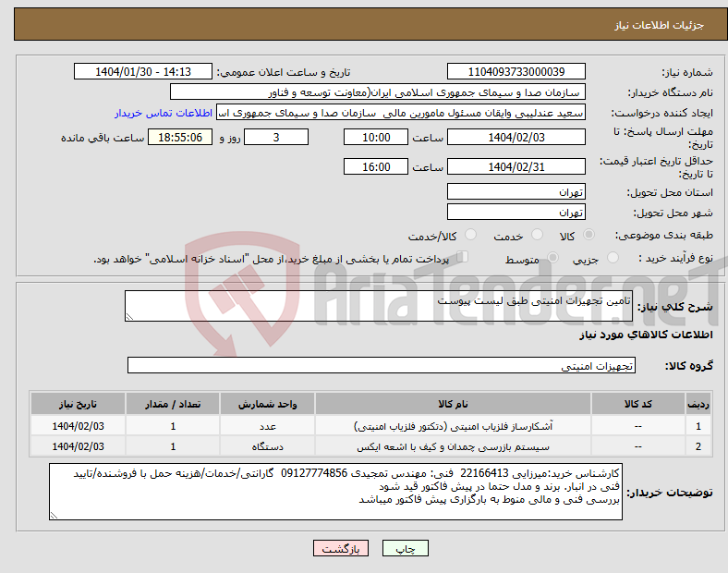Viewport: 728px width, 573px height.
Task: Click the buyer organization name field
Action: (x=378, y=91)
